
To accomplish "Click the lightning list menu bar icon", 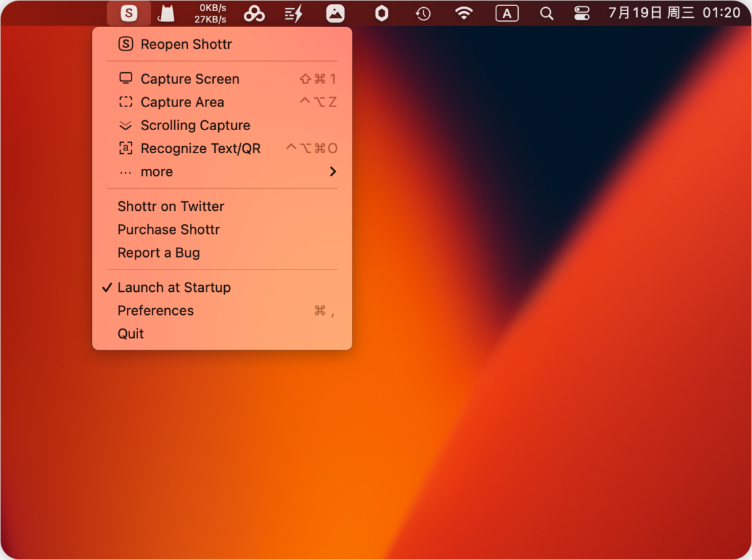I will 294,13.
